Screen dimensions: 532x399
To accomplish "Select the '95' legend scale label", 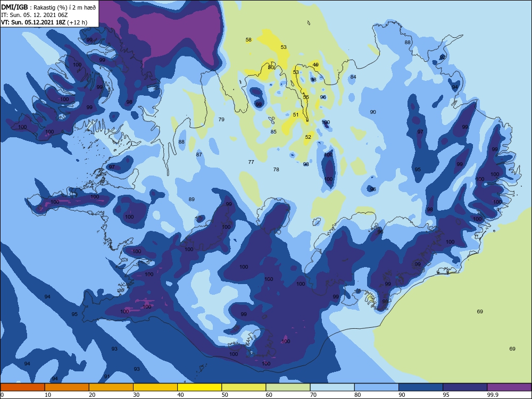I will 446,395.
